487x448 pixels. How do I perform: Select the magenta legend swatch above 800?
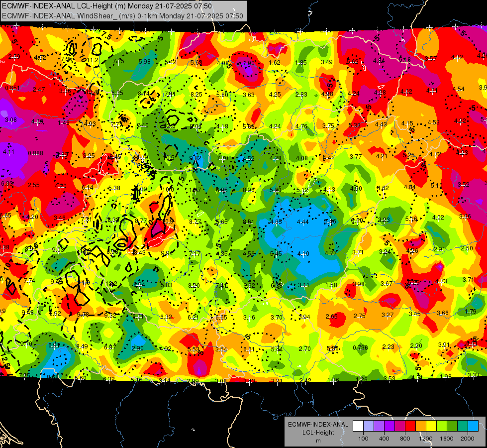tap(400, 426)
